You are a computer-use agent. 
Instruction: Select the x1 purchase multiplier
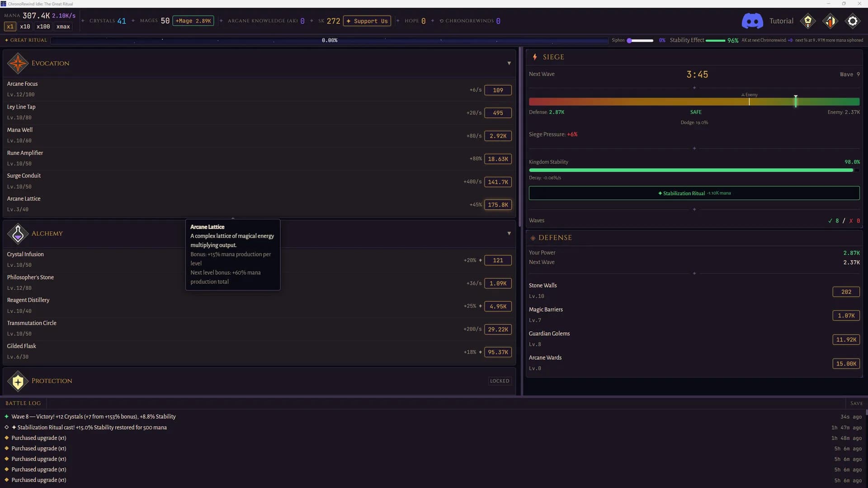[x=10, y=27]
